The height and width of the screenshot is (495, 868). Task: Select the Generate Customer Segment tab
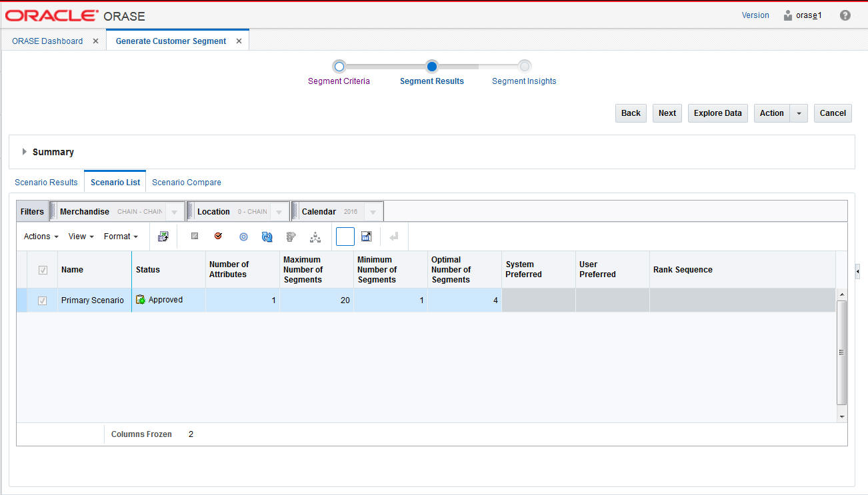click(x=171, y=41)
